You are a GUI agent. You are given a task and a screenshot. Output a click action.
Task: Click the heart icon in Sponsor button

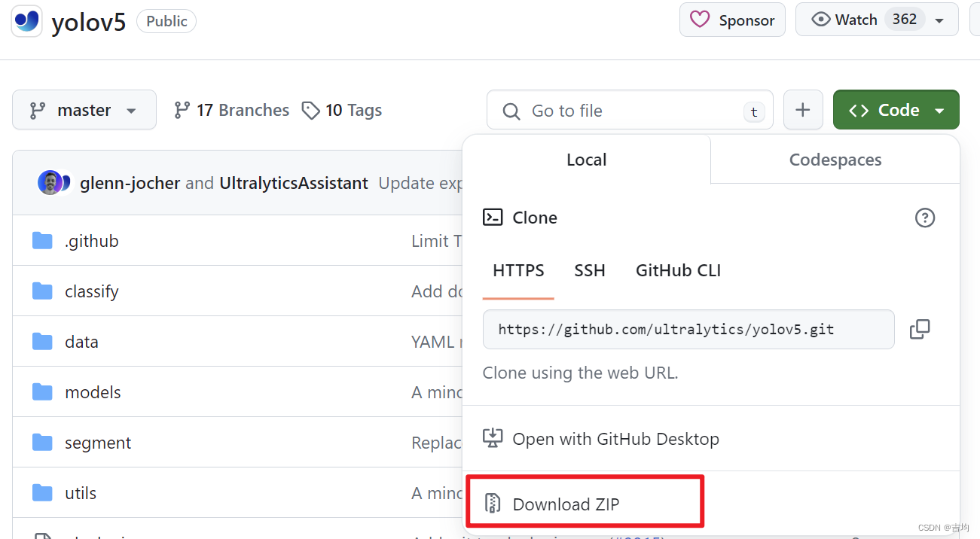coord(700,20)
